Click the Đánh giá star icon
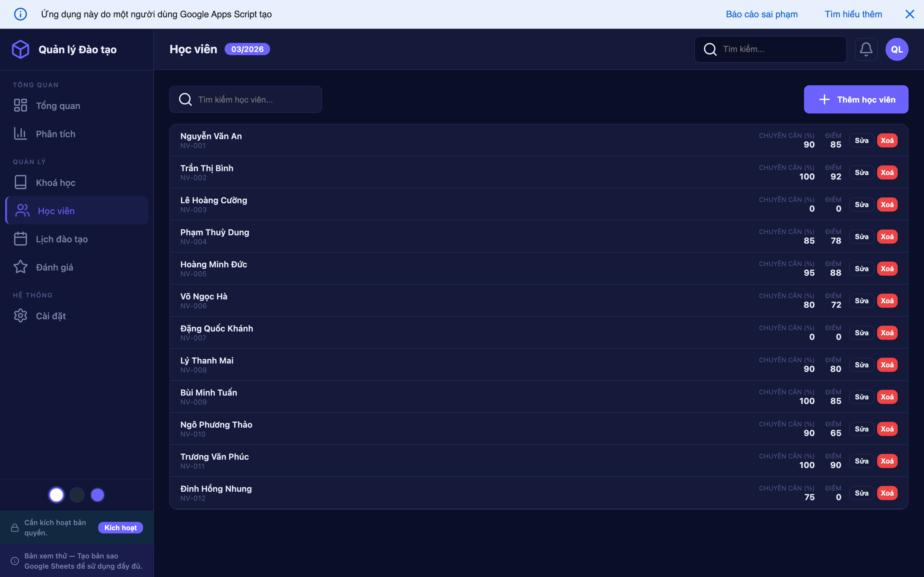Image resolution: width=924 pixels, height=577 pixels. click(x=20, y=267)
